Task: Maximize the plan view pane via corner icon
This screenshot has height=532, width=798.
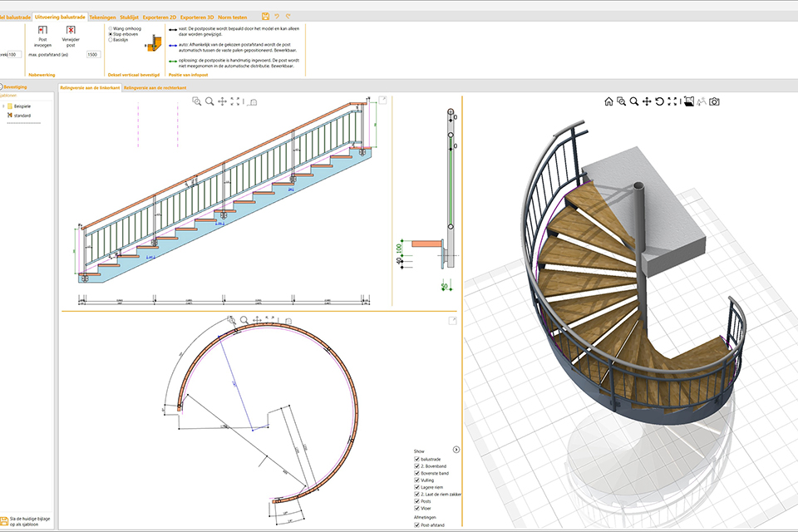Action: [x=452, y=321]
